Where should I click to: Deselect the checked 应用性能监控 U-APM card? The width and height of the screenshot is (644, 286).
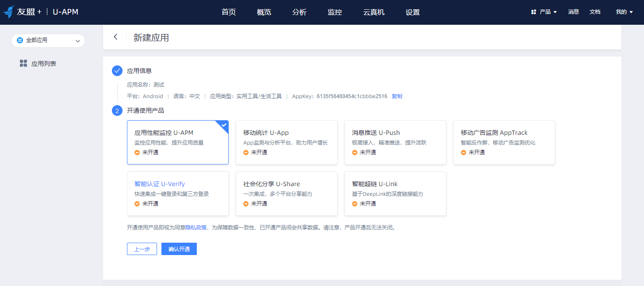click(x=177, y=142)
